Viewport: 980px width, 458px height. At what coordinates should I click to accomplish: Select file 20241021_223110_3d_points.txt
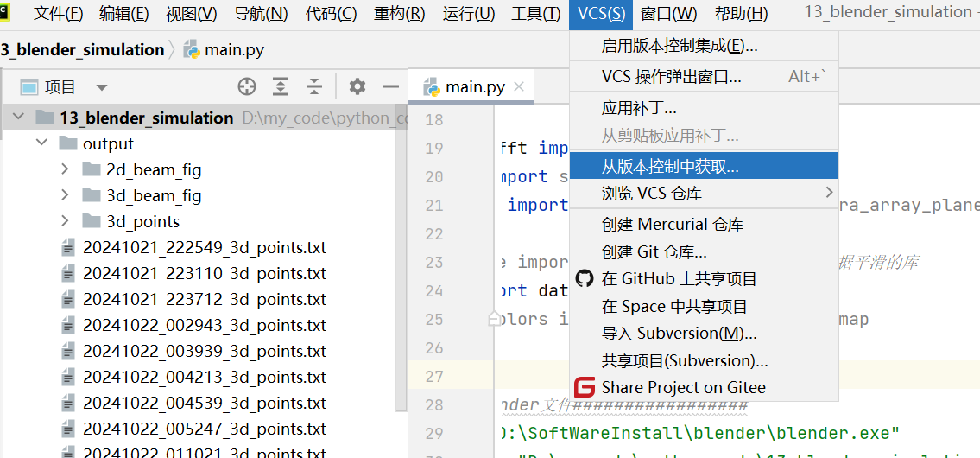tap(204, 273)
